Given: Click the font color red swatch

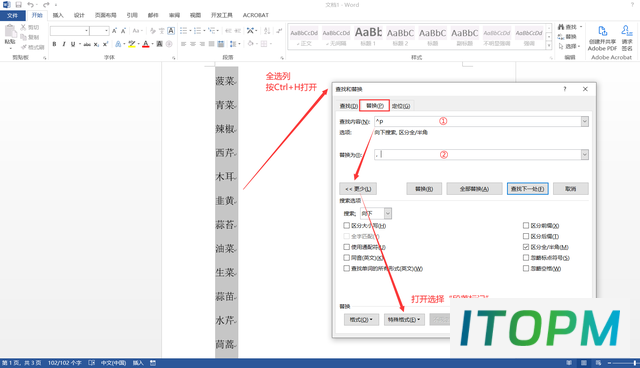Looking at the screenshot, I should coord(146,44).
